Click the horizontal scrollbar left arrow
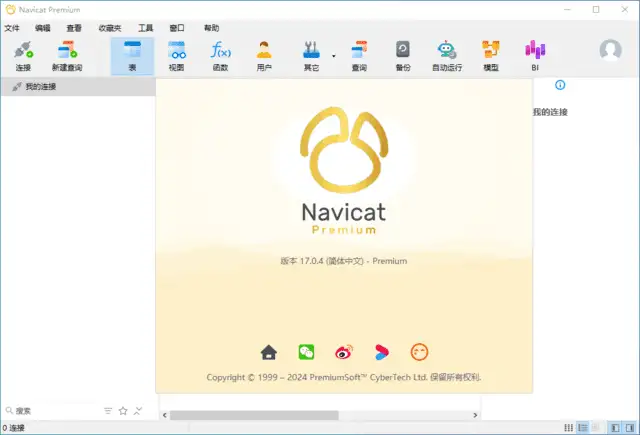The width and height of the screenshot is (640, 435). [164, 415]
